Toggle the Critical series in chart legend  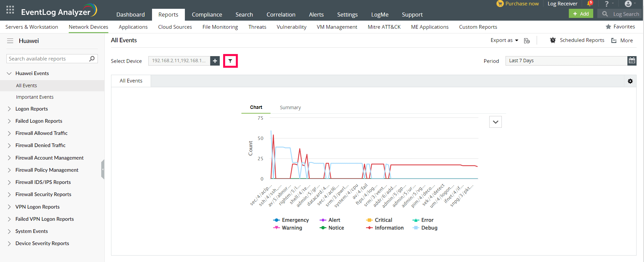click(379, 220)
